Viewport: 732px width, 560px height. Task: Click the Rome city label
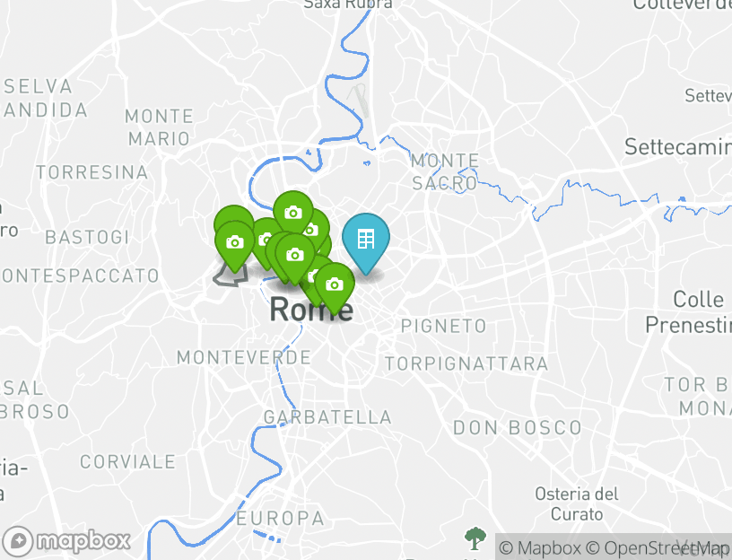click(311, 310)
